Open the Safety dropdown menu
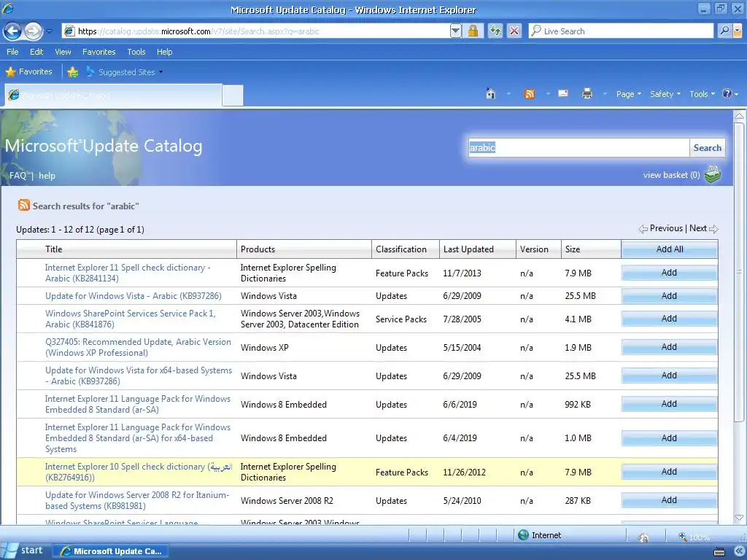This screenshot has height=560, width=747. pos(665,94)
